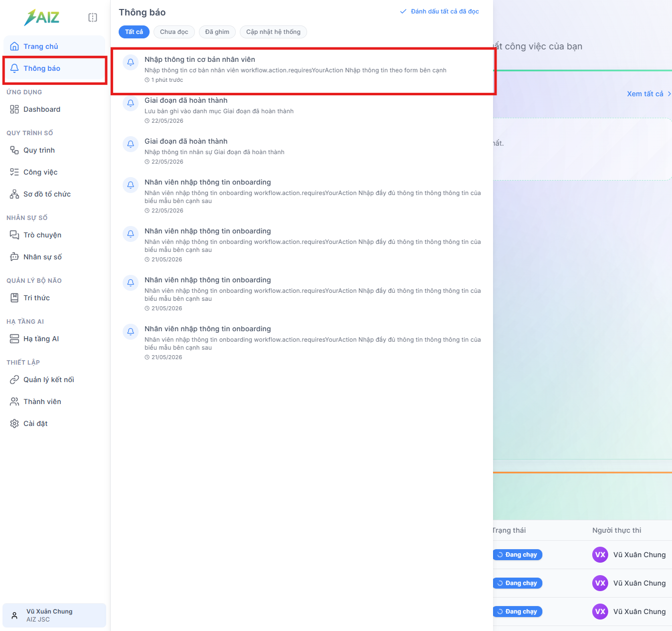
Task: Open Cài đặt gear icon
Action: 14,423
